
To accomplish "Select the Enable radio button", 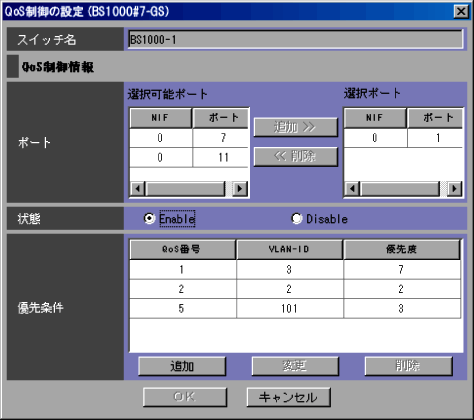I will 149,219.
